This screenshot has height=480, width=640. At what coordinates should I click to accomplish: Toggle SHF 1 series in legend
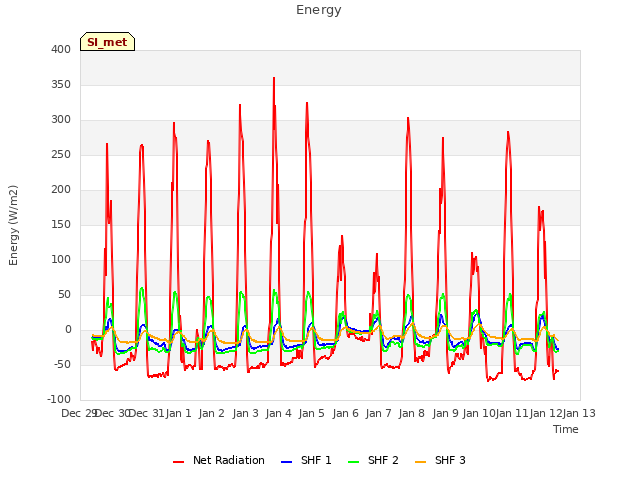coord(306,460)
